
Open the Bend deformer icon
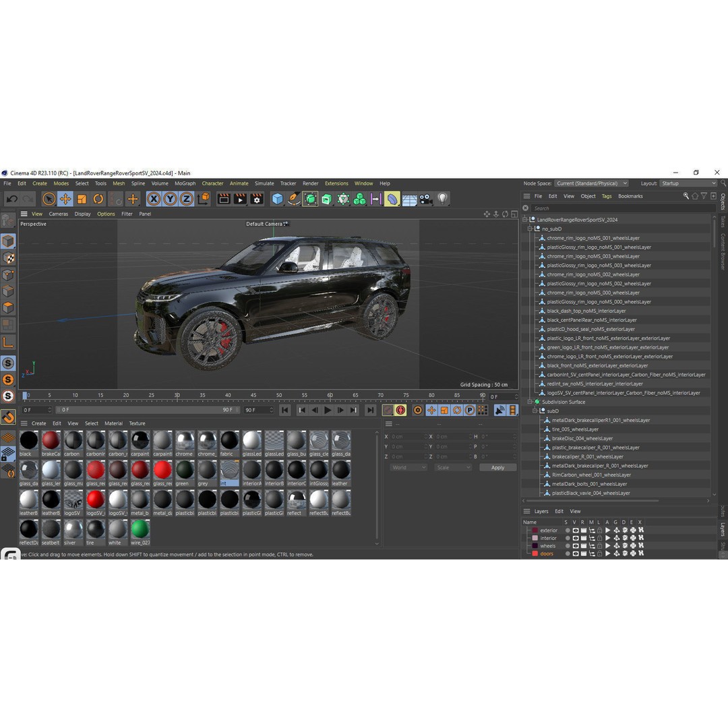point(392,199)
